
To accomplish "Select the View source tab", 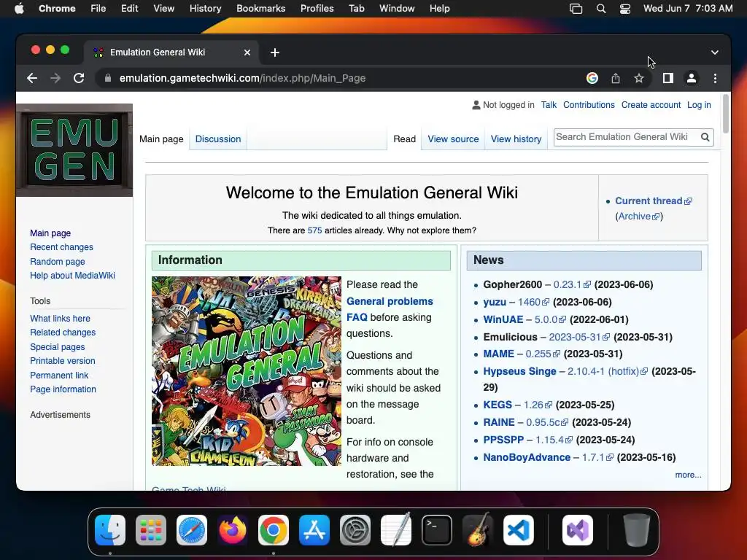I will click(453, 139).
